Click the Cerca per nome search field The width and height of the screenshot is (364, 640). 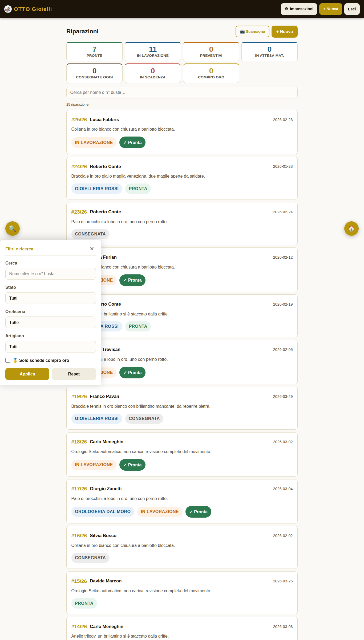(x=182, y=92)
